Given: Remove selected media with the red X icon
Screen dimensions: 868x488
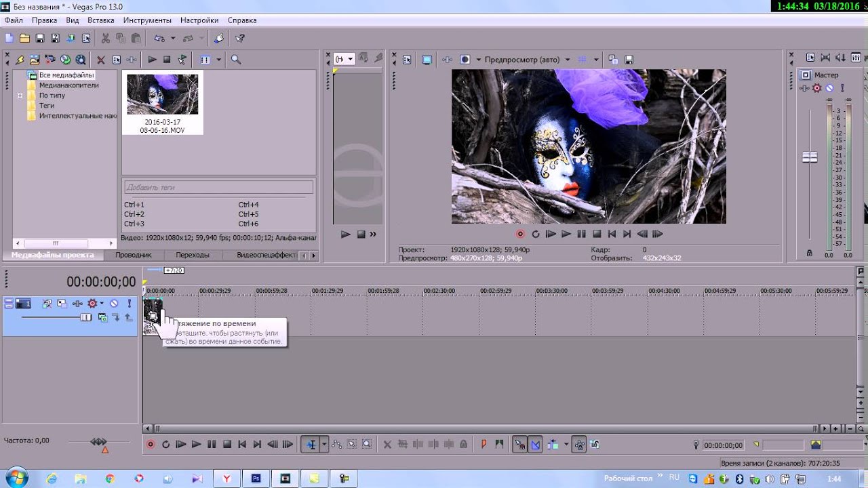Looking at the screenshot, I should tap(101, 60).
